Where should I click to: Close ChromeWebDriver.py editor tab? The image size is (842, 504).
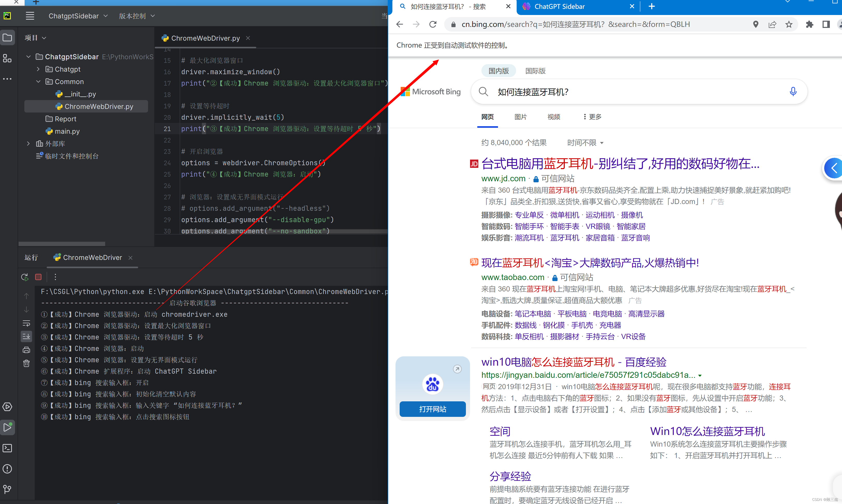point(248,38)
